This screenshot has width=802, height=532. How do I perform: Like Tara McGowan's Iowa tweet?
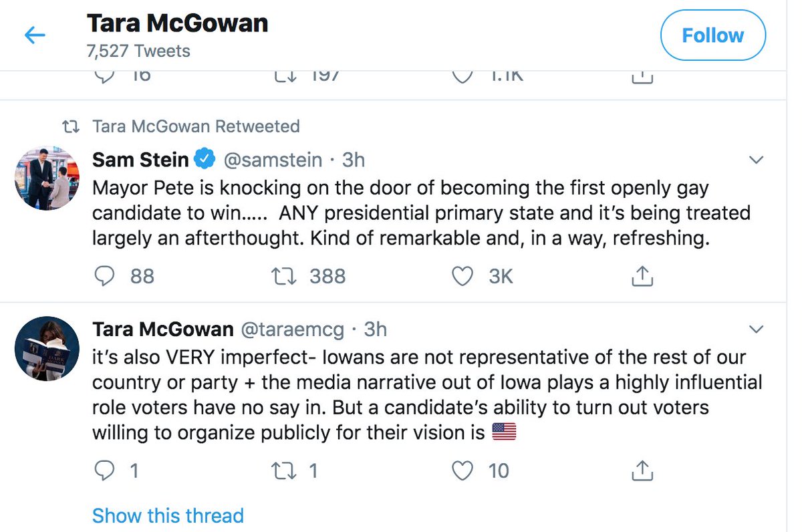(x=462, y=471)
